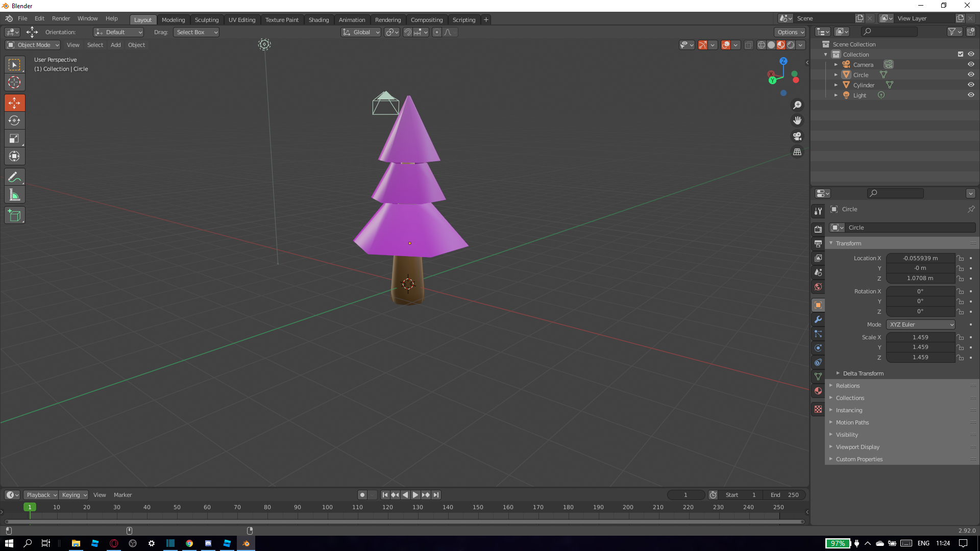Open the XYZ Euler rotation mode dropdown

coord(921,324)
